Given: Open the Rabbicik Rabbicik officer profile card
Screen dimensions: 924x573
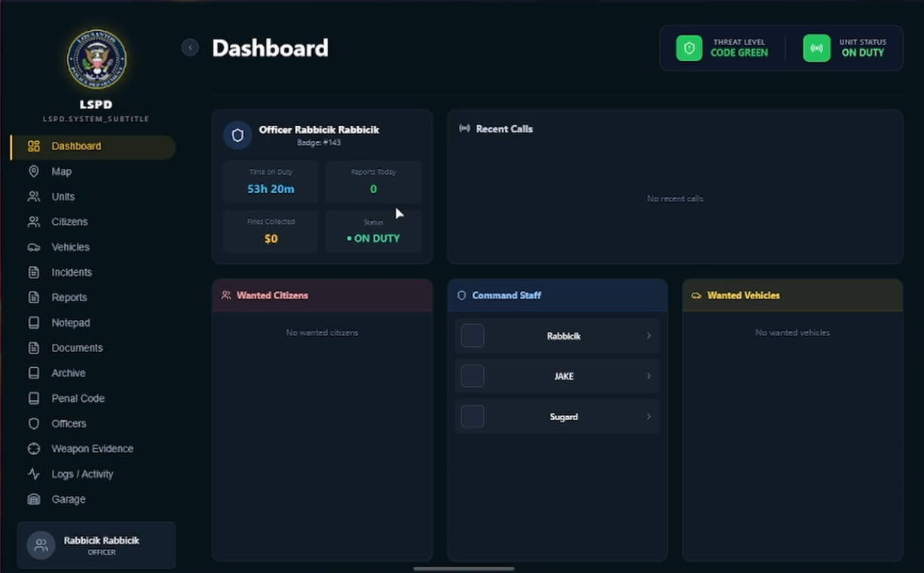Looking at the screenshot, I should click(96, 545).
